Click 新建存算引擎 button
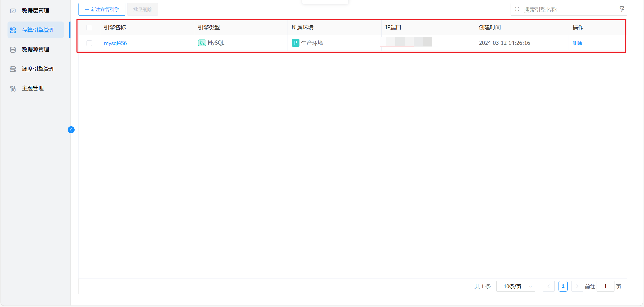 (102, 9)
